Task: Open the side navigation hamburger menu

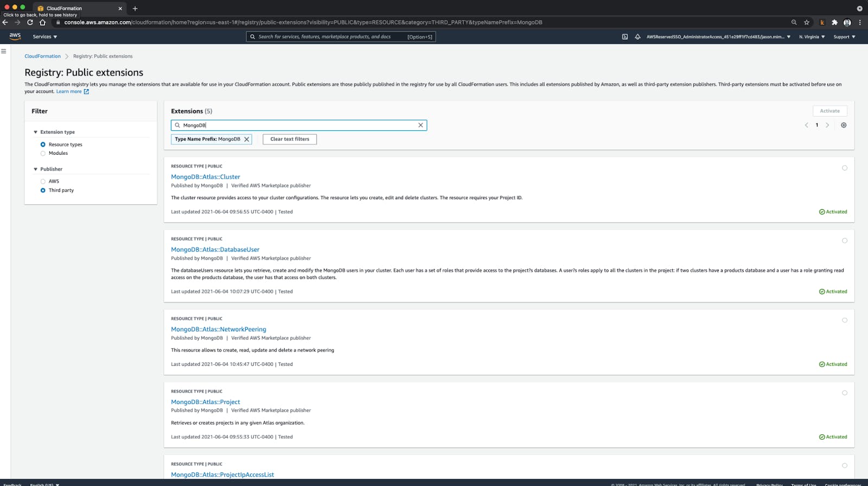Action: click(x=4, y=51)
